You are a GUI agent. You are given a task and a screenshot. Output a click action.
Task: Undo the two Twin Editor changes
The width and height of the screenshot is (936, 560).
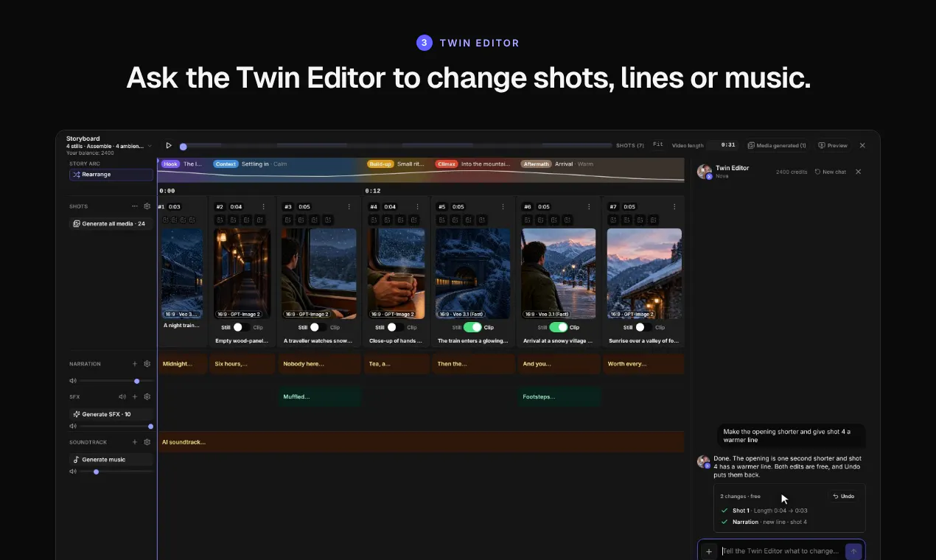point(844,497)
